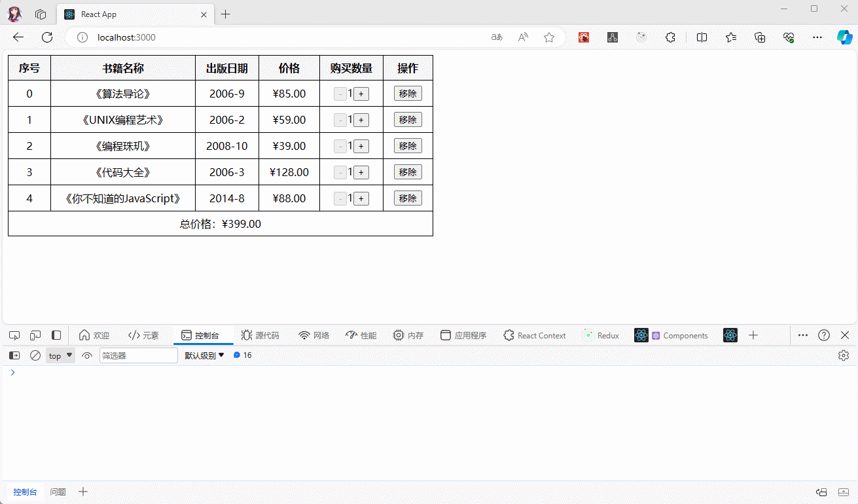Open more DevTools tabs plus button
This screenshot has width=858, height=504.
point(753,335)
